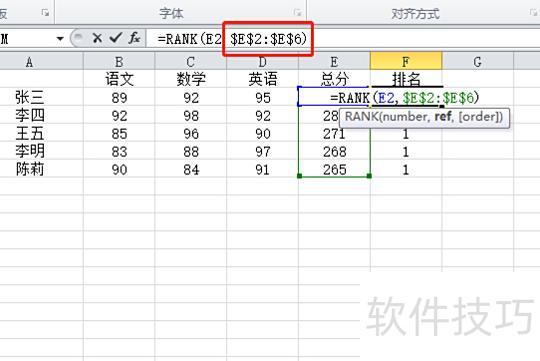Image resolution: width=540 pixels, height=361 pixels.
Task: Select column C header
Action: pyautogui.click(x=191, y=62)
